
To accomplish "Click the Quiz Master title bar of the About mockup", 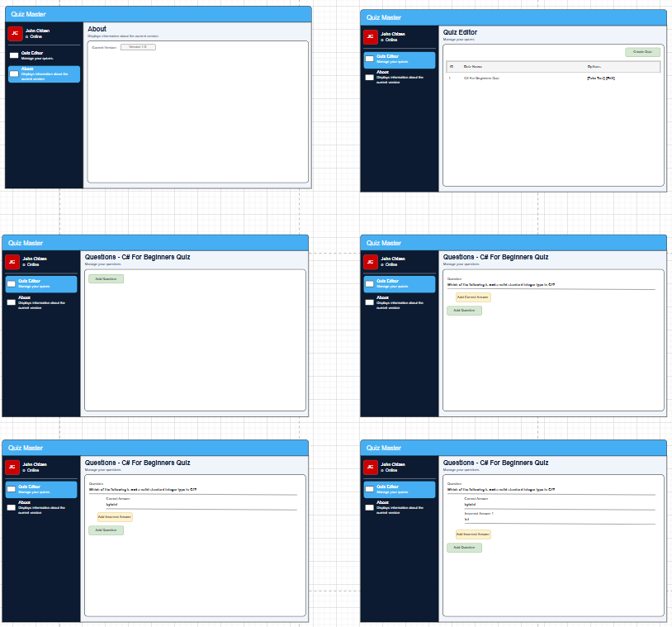I will point(158,14).
